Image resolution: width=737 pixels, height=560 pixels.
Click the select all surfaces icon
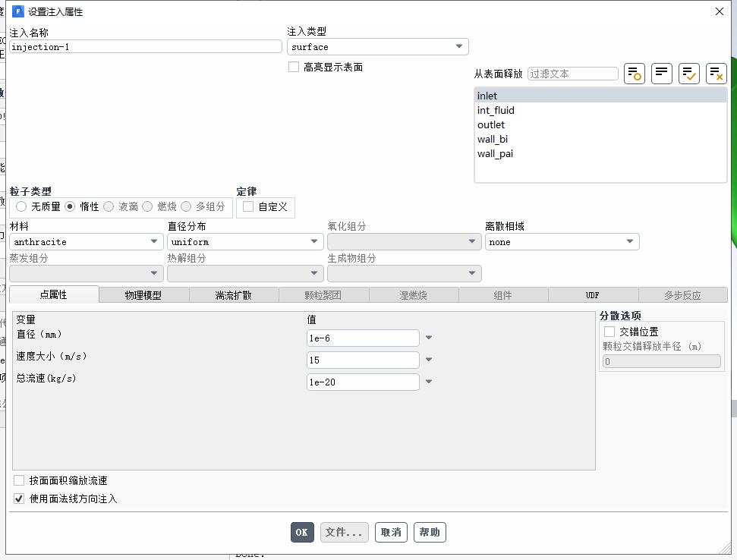click(688, 74)
